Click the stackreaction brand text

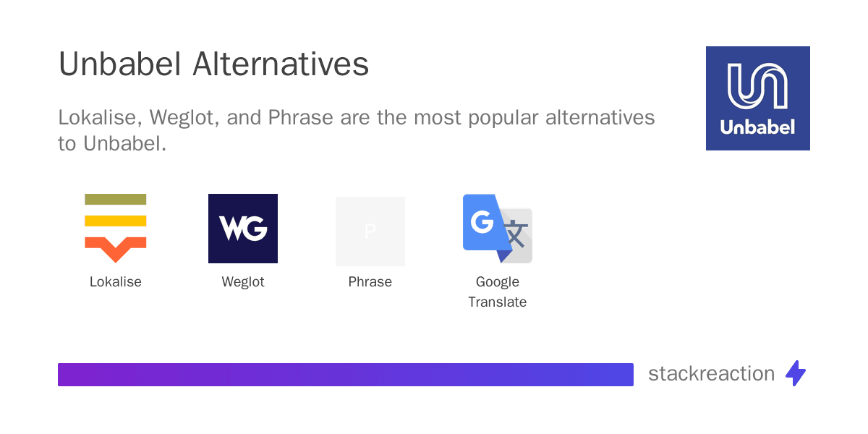click(x=711, y=373)
